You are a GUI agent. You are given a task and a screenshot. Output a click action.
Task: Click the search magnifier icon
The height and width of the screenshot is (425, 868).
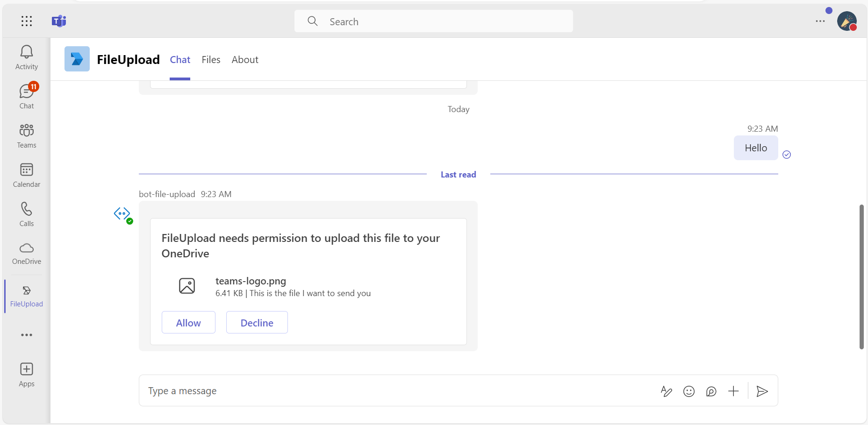click(x=313, y=21)
